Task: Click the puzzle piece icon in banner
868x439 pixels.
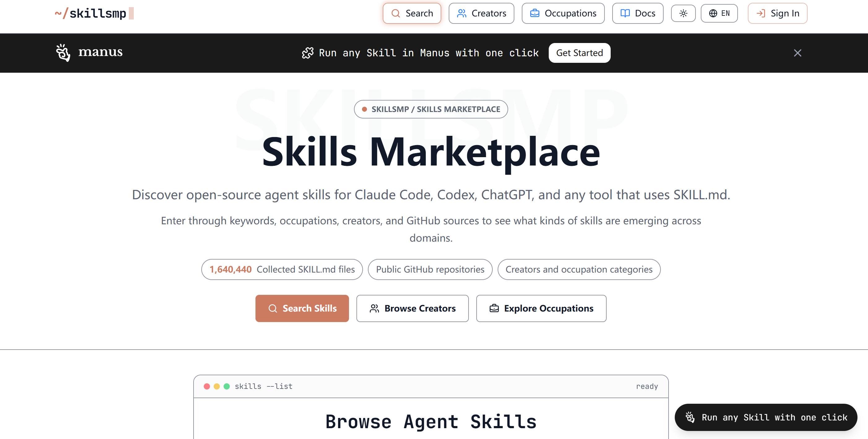Action: (x=308, y=53)
